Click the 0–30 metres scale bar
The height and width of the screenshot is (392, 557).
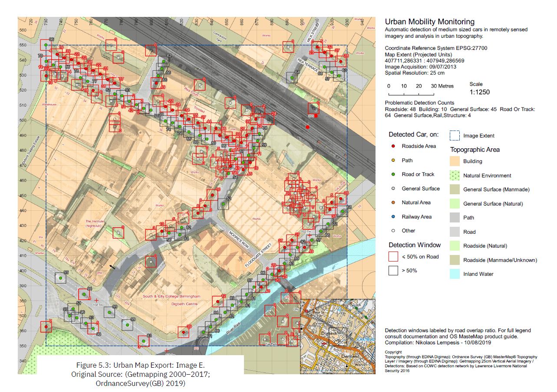tap(411, 93)
